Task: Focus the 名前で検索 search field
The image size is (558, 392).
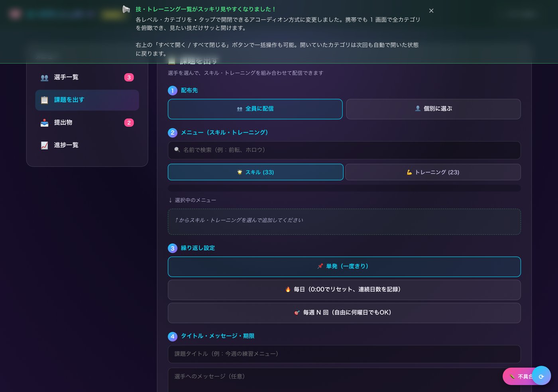Action: pyautogui.click(x=344, y=150)
